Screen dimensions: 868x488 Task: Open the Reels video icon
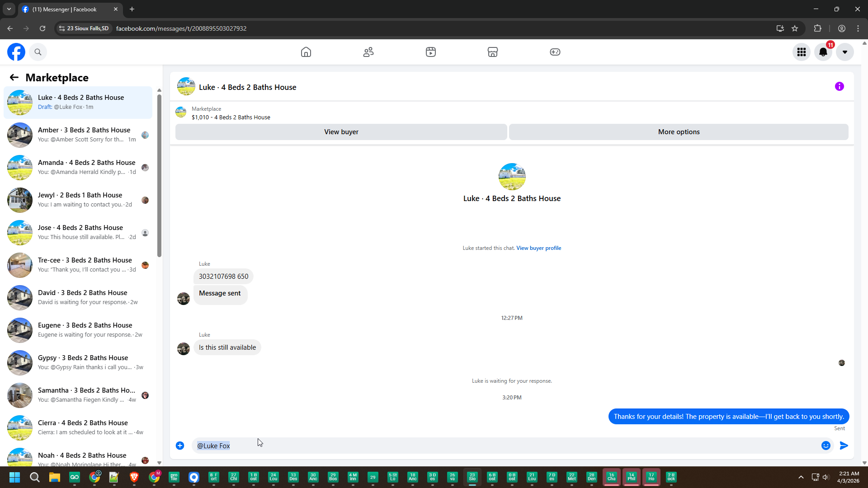[431, 52]
